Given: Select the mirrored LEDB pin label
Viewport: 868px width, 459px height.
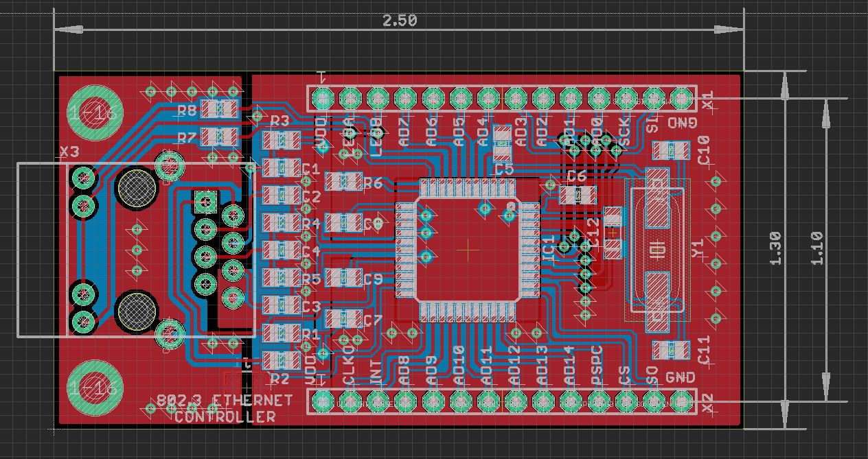Looking at the screenshot, I should tap(376, 136).
